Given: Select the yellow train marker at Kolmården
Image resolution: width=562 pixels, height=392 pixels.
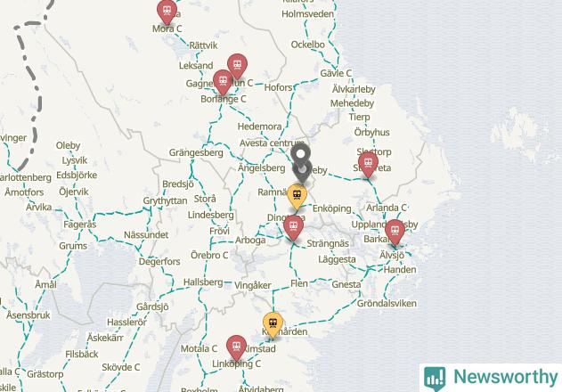Looking at the screenshot, I should tap(273, 325).
